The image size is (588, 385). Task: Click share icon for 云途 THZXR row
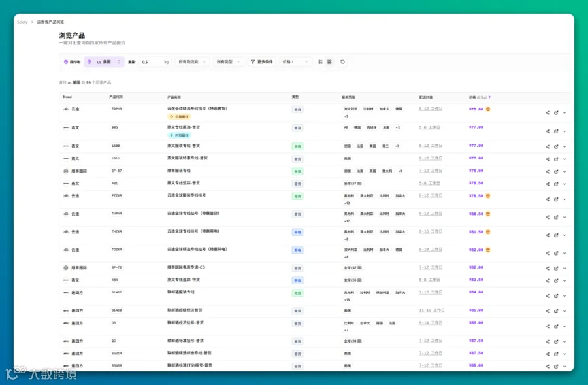tap(548, 235)
